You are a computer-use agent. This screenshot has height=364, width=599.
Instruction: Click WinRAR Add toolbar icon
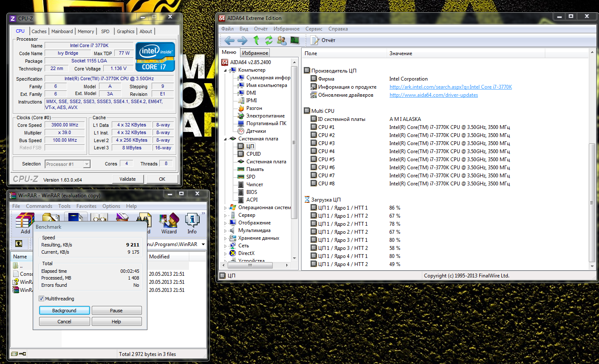(x=25, y=224)
